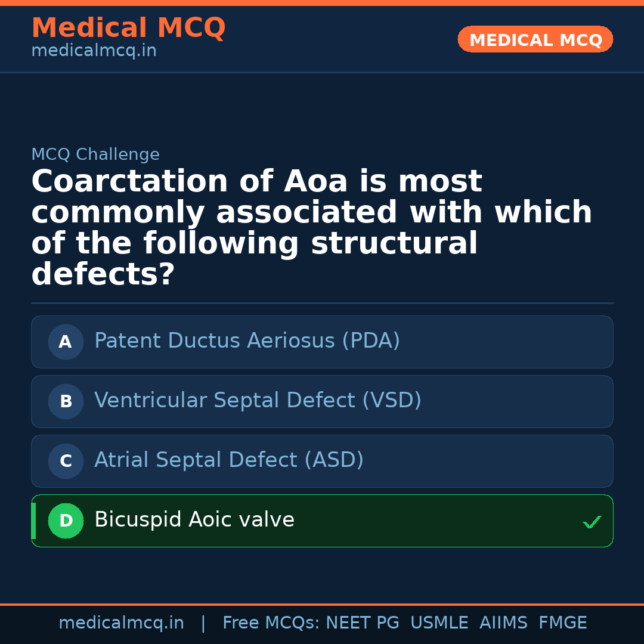Click the letter A option circle
Screen dimensions: 644x644
point(66,342)
